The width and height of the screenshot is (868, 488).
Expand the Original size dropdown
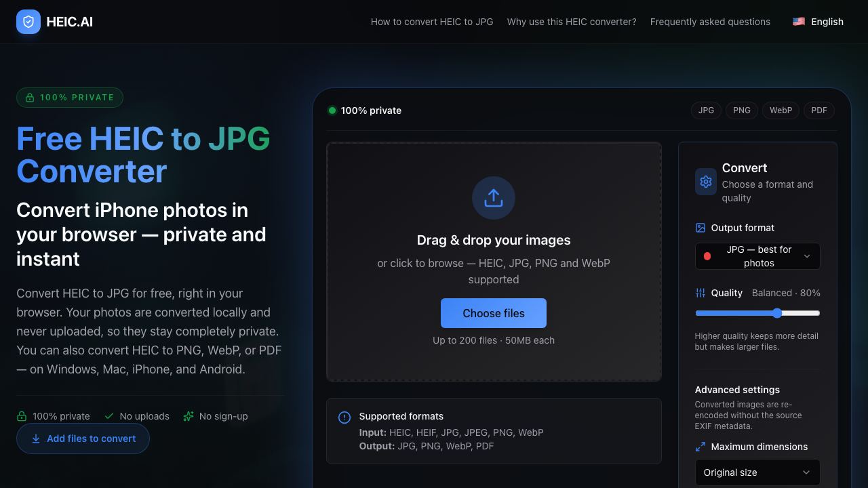(x=757, y=472)
